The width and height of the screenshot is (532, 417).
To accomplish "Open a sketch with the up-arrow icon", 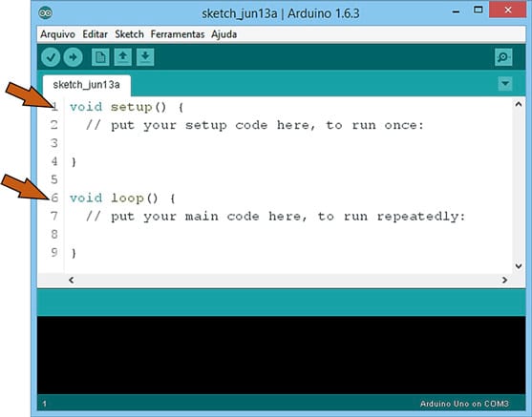I will (123, 57).
